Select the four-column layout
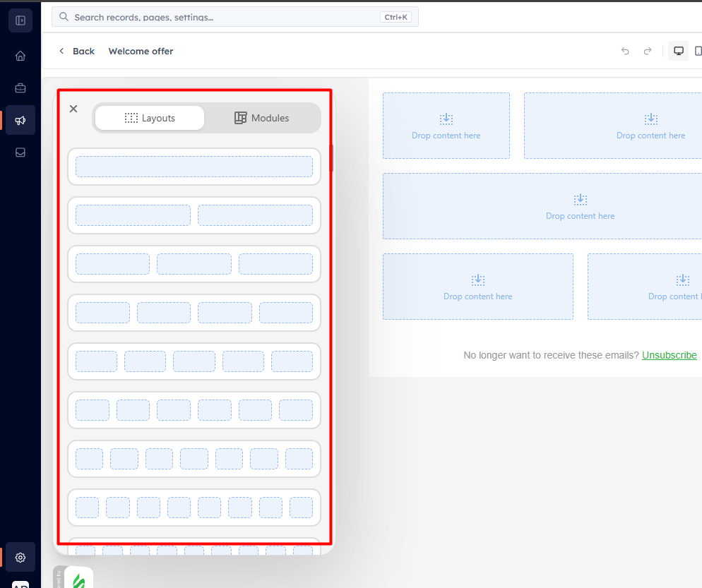This screenshot has width=702, height=588. 194,313
